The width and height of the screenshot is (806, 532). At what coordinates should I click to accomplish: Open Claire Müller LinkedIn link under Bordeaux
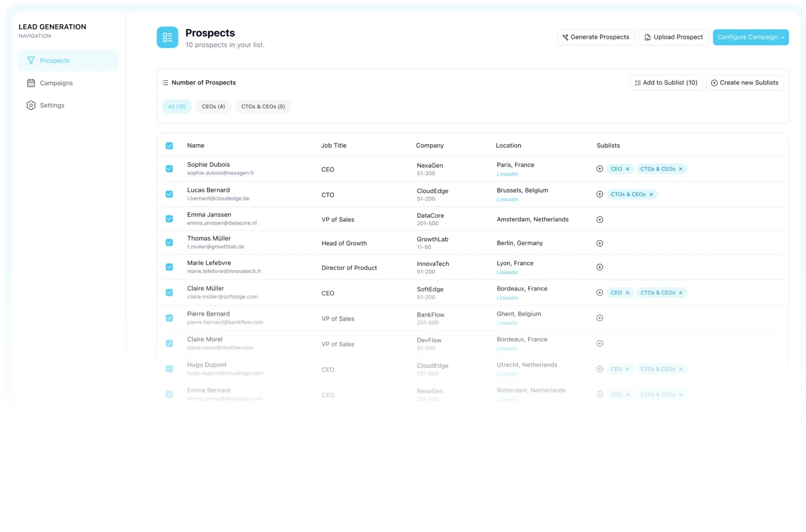click(507, 298)
